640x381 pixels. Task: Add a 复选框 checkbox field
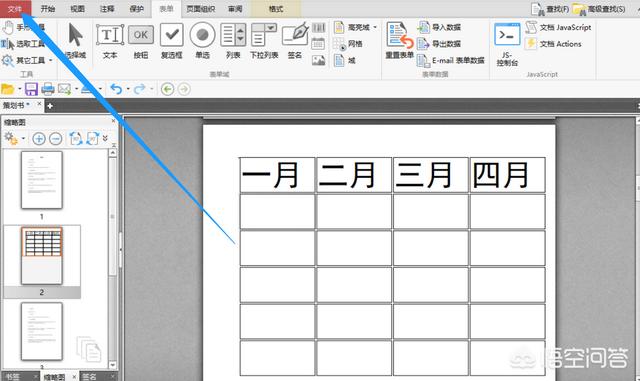171,40
